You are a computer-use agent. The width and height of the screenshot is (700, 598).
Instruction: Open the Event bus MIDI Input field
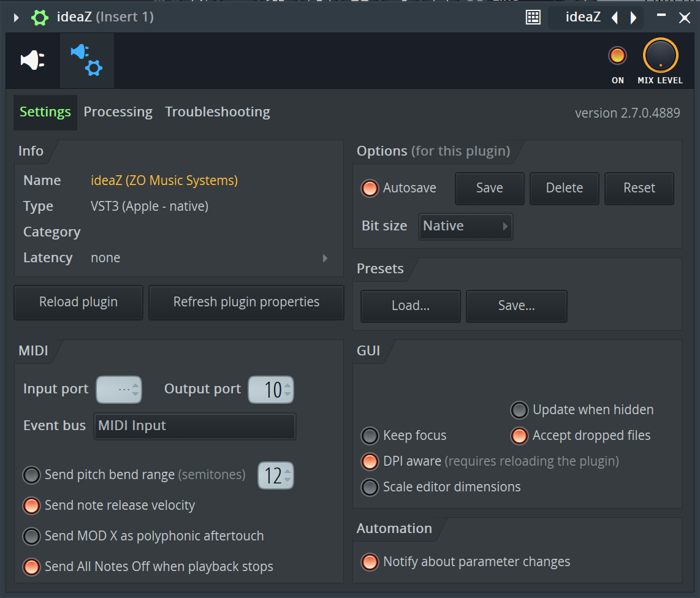(x=195, y=426)
